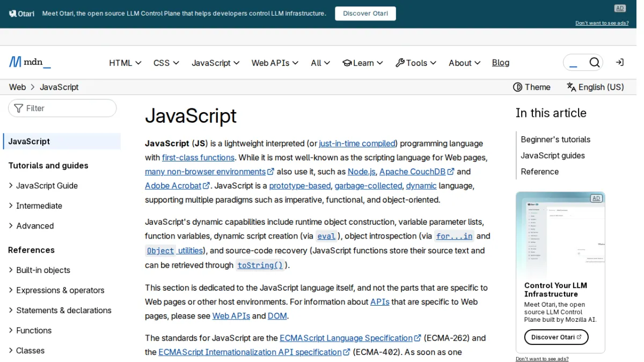This screenshot has height=362, width=644.
Task: Click the Discover Otari banner button
Action: (x=365, y=13)
